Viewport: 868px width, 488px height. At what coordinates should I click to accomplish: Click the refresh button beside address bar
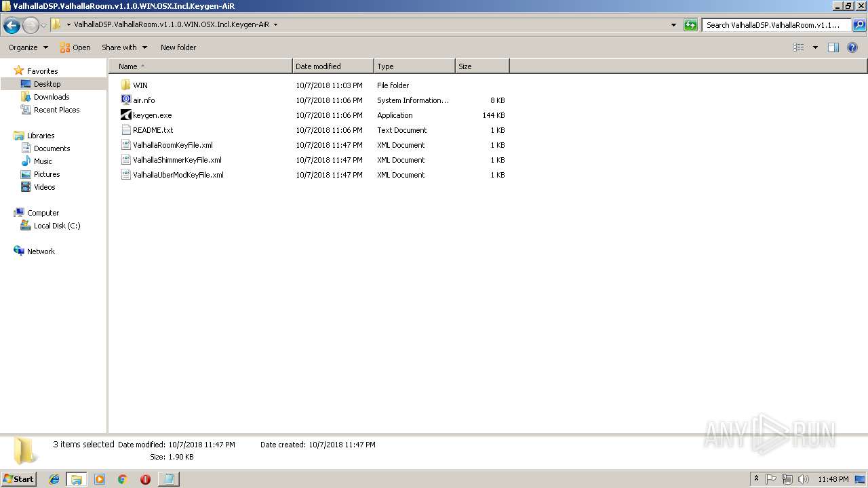pos(690,25)
